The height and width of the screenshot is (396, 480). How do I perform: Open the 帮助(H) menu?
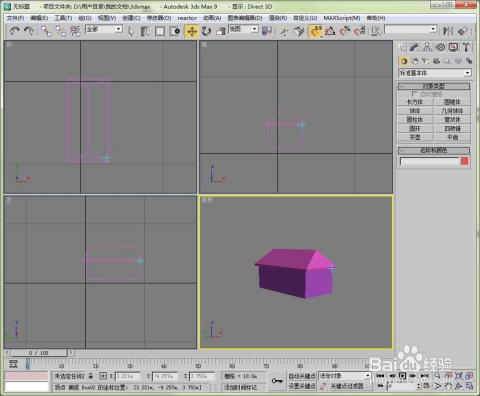click(376, 18)
